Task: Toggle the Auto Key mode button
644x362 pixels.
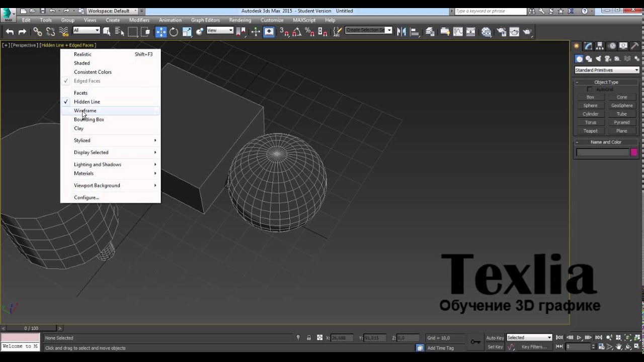Action: point(495,338)
